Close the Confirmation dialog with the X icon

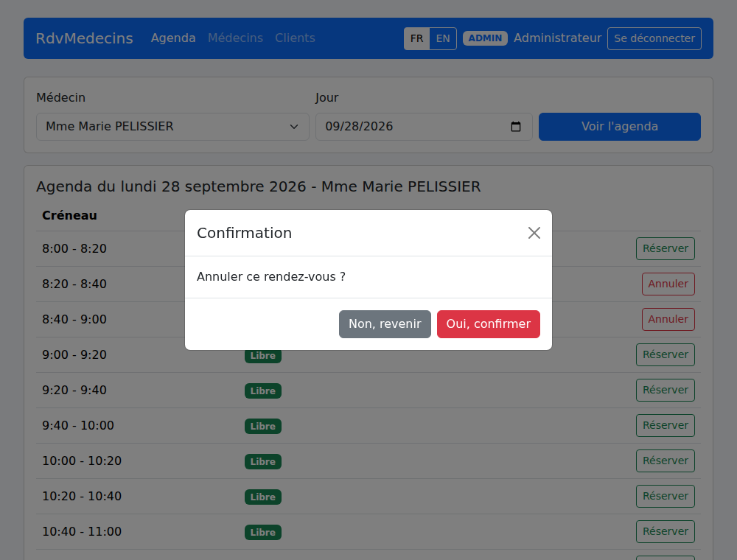534,233
